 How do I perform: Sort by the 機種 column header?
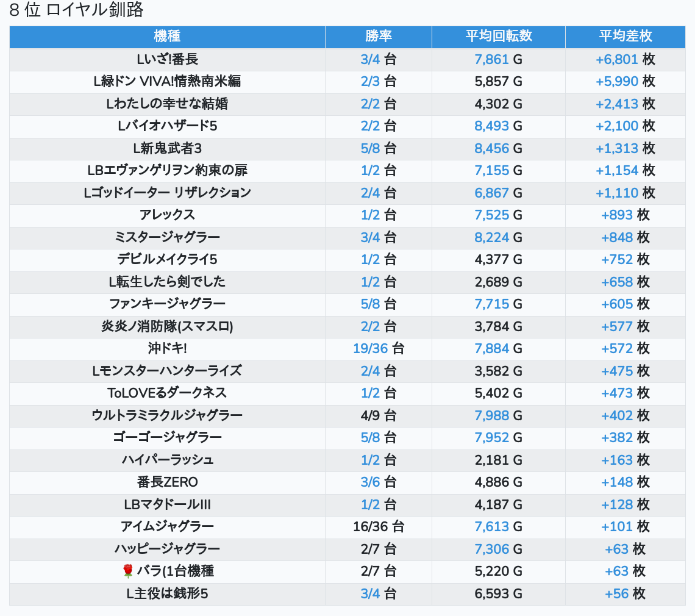pyautogui.click(x=167, y=37)
